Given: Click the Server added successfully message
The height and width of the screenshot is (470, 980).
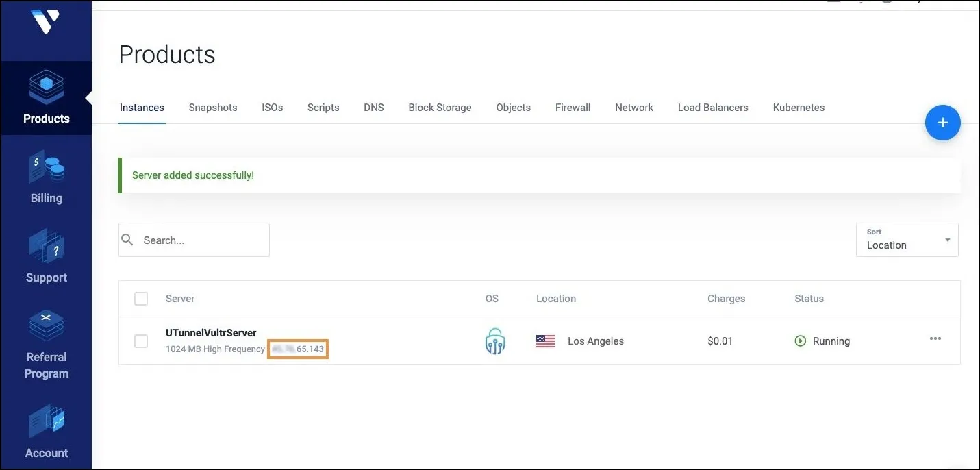Looking at the screenshot, I should coord(193,175).
